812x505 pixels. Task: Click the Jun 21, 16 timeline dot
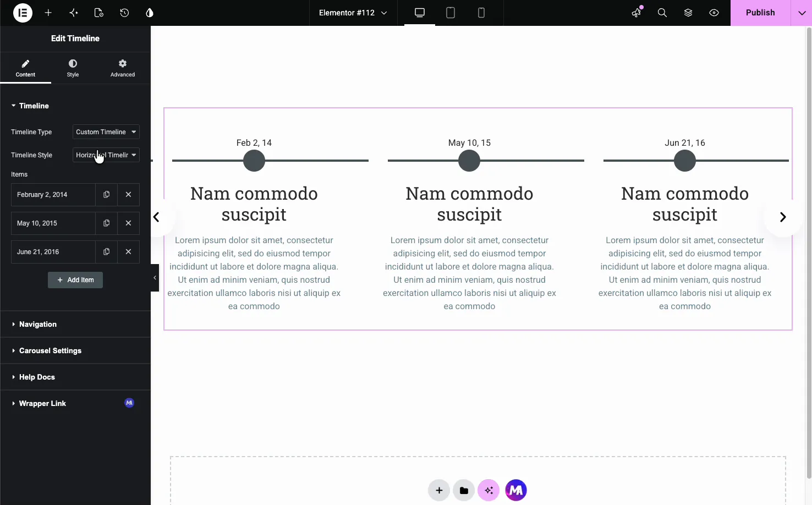(x=685, y=161)
